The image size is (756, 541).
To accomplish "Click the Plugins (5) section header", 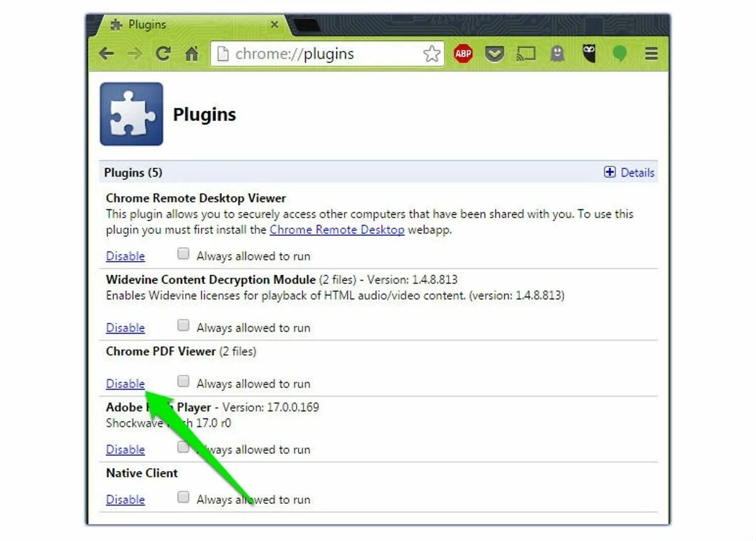I will 133,173.
